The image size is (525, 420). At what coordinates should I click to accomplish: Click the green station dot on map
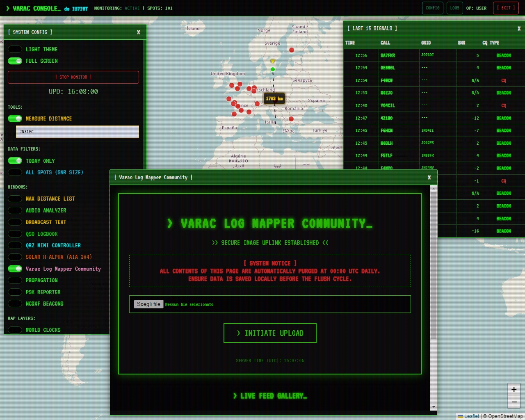click(273, 69)
